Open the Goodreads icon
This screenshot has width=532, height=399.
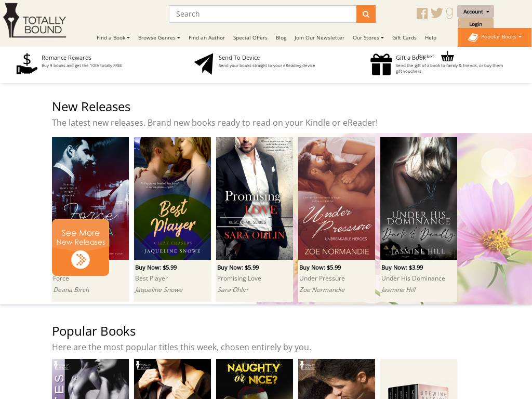click(449, 13)
